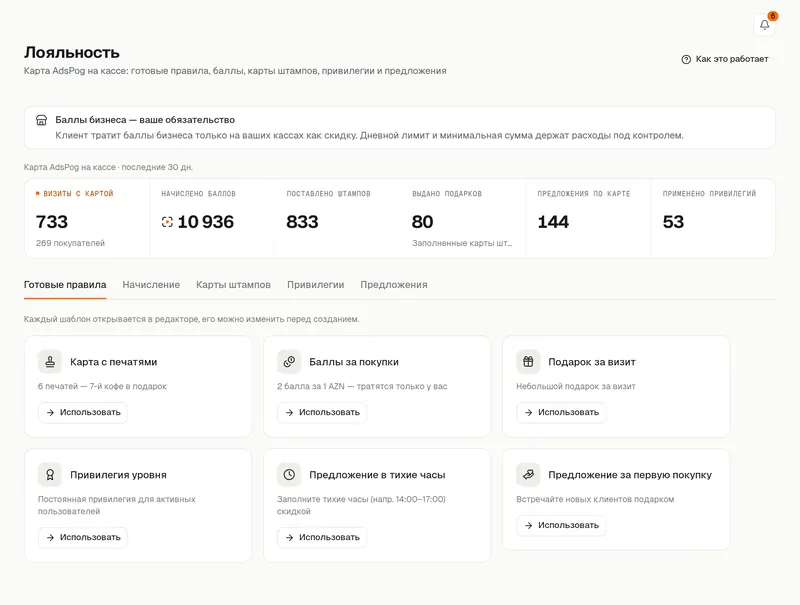
Task: Click the orange notification count badge
Action: (772, 16)
